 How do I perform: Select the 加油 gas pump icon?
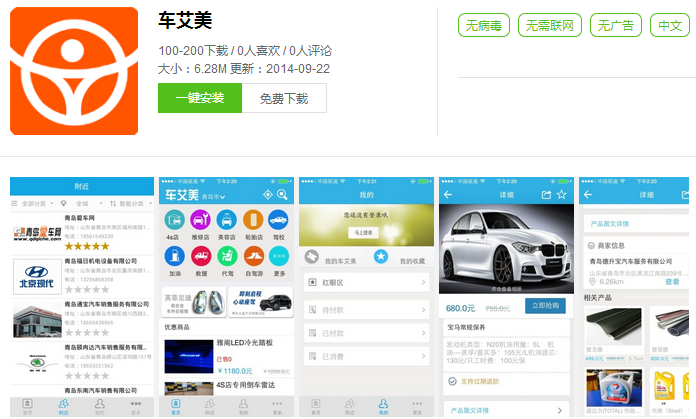click(174, 257)
